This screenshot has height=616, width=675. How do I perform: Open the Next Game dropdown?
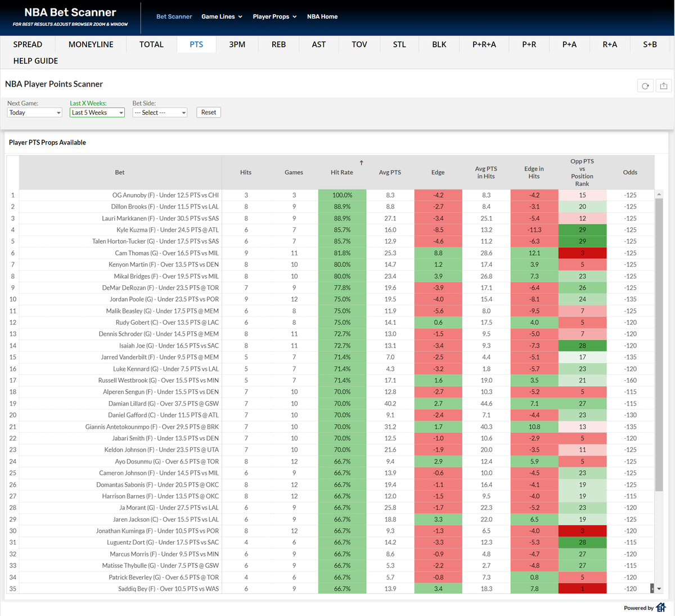coord(34,113)
